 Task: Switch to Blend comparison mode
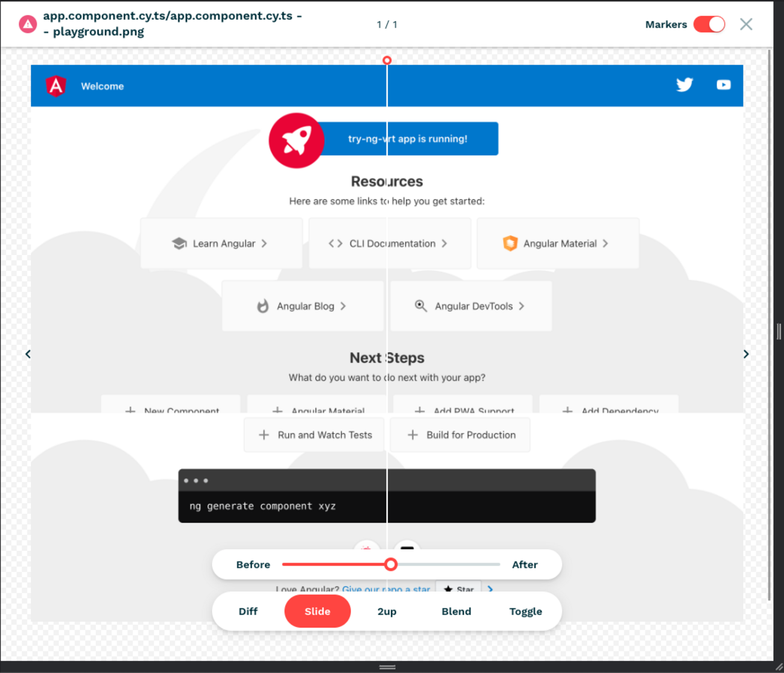point(457,611)
